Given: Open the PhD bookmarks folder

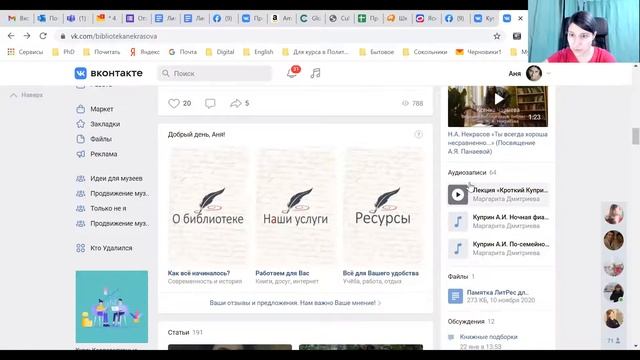Looking at the screenshot, I should pos(63,52).
